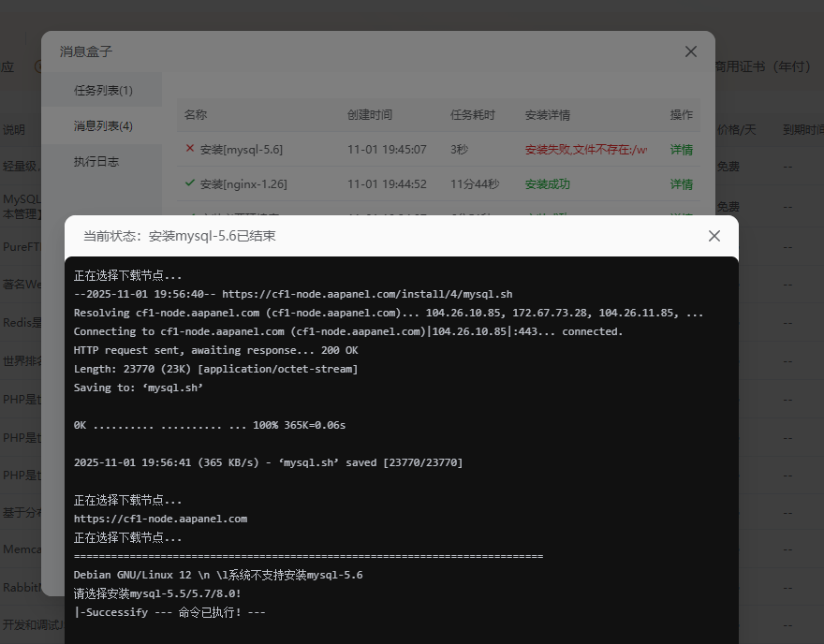Click the mysql.sh saved [23770/23770] line
Screen dimensions: 824x644
(x=268, y=462)
